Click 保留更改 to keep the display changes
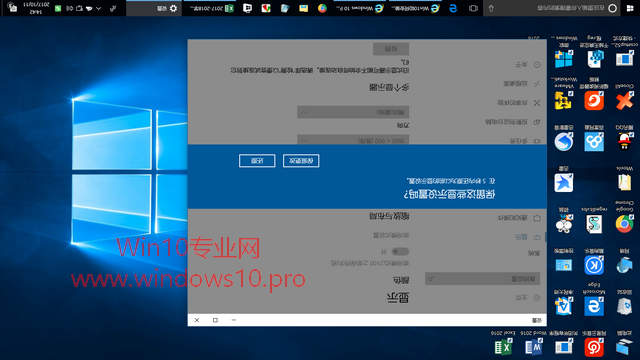Viewport: 640px width, 360px height. pyautogui.click(x=301, y=161)
